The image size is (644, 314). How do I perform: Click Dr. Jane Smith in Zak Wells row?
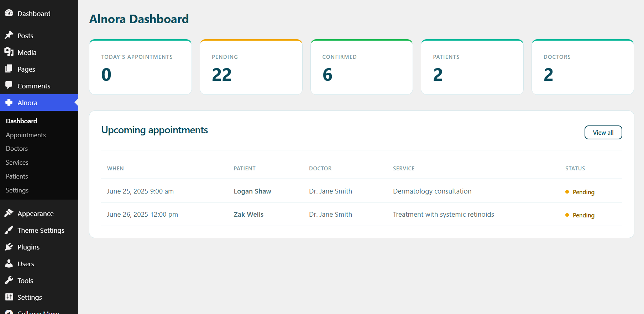point(330,215)
